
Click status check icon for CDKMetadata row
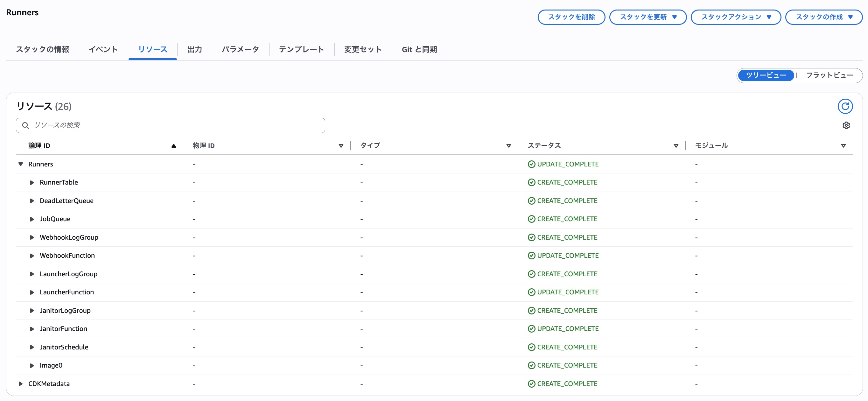coord(531,383)
